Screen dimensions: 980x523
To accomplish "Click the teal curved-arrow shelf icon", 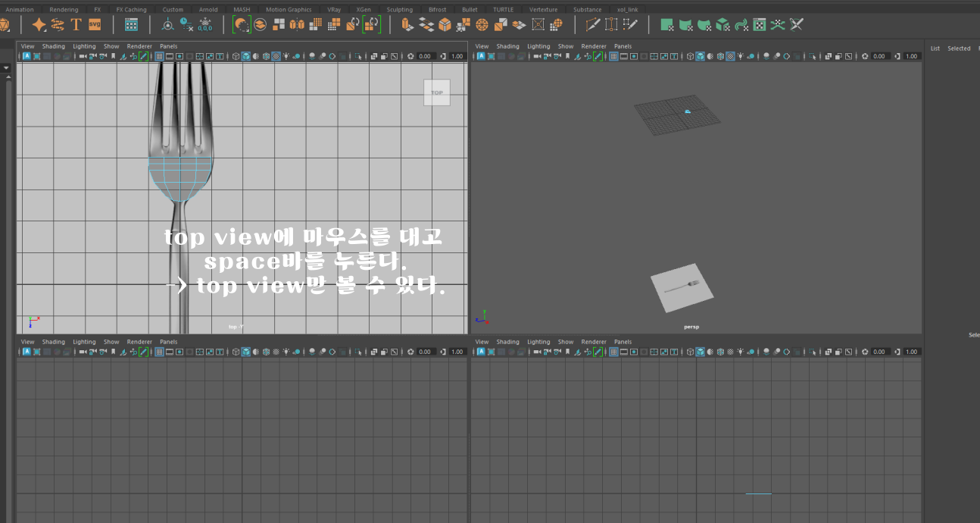I will click(x=741, y=24).
